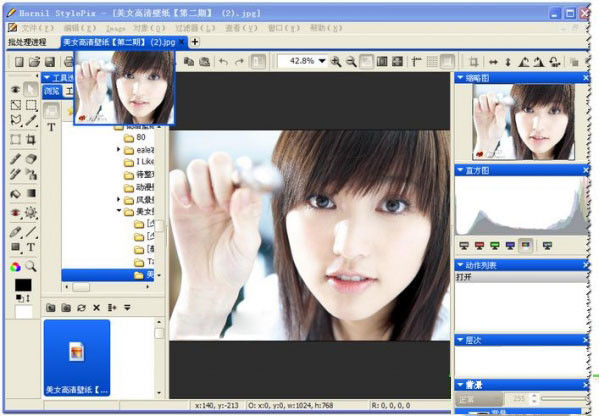The image size is (599, 416).
Task: Toggle red channel histogram
Action: tap(479, 245)
